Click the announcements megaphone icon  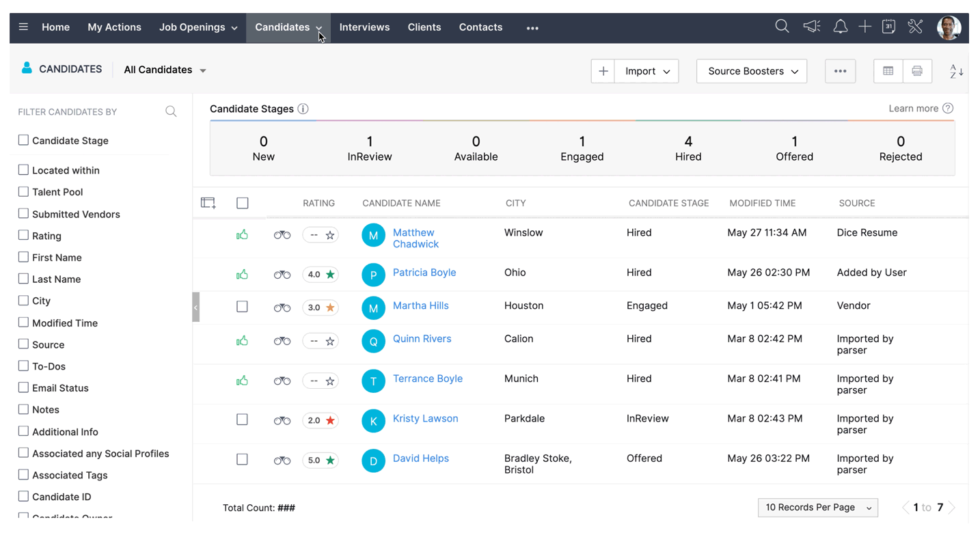[811, 27]
